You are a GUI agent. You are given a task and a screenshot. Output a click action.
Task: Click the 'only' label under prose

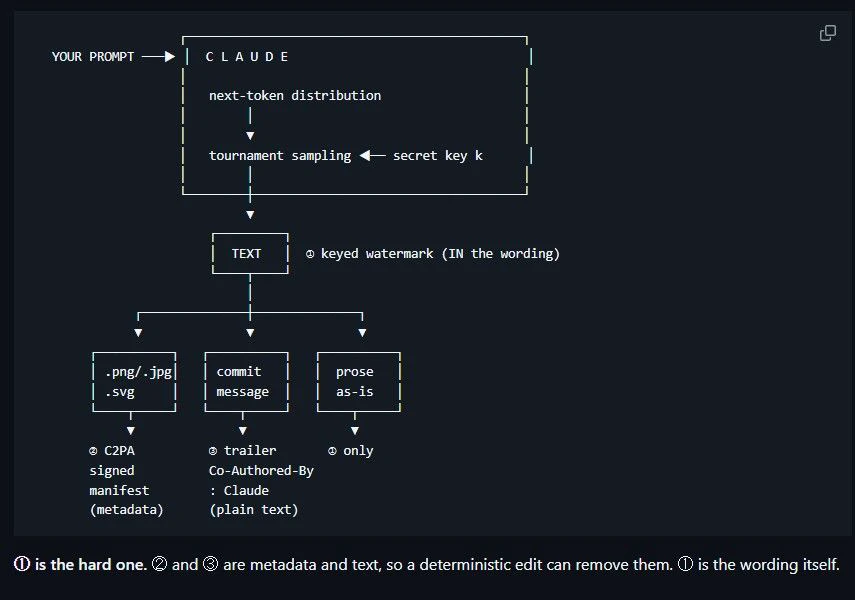pyautogui.click(x=358, y=451)
